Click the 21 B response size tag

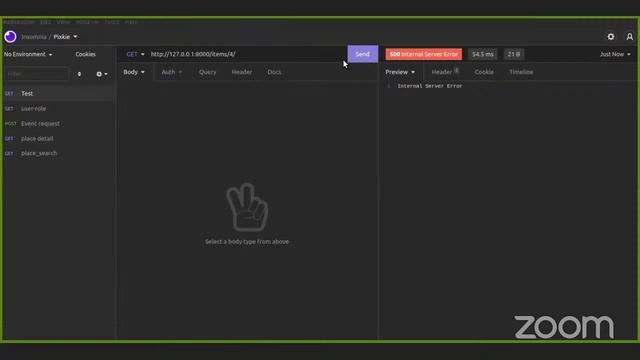coord(514,54)
